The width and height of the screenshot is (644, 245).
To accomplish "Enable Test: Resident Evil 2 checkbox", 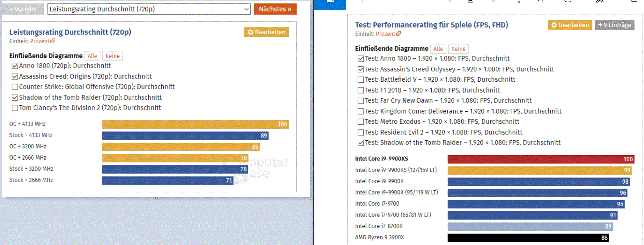I will (361, 132).
